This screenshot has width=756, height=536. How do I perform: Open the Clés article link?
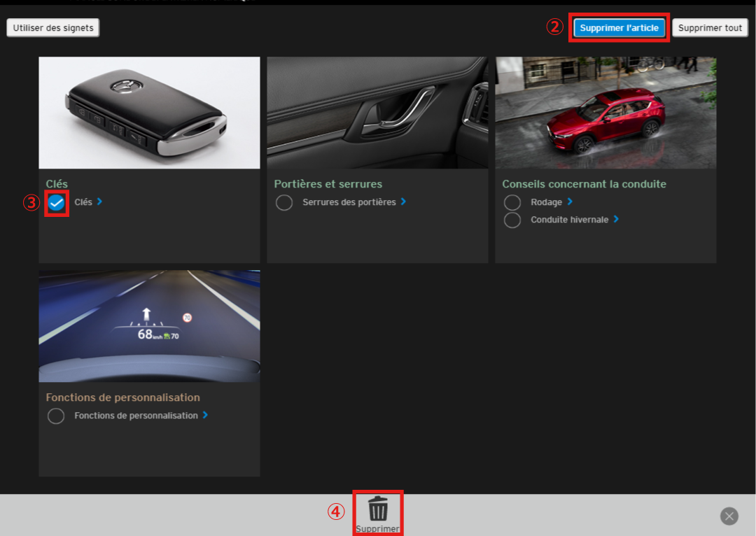pyautogui.click(x=83, y=202)
